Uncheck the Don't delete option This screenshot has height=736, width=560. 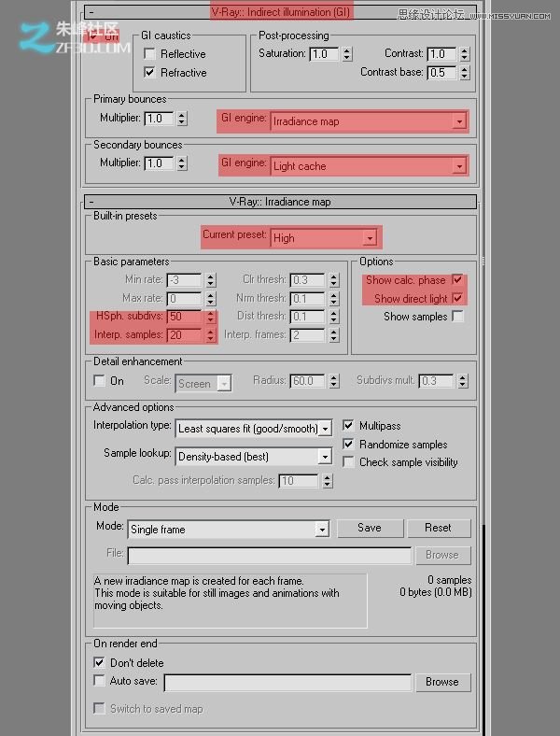100,662
